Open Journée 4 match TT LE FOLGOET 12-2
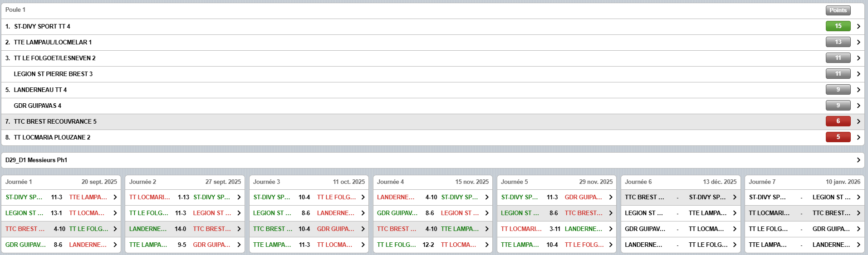 click(x=432, y=245)
